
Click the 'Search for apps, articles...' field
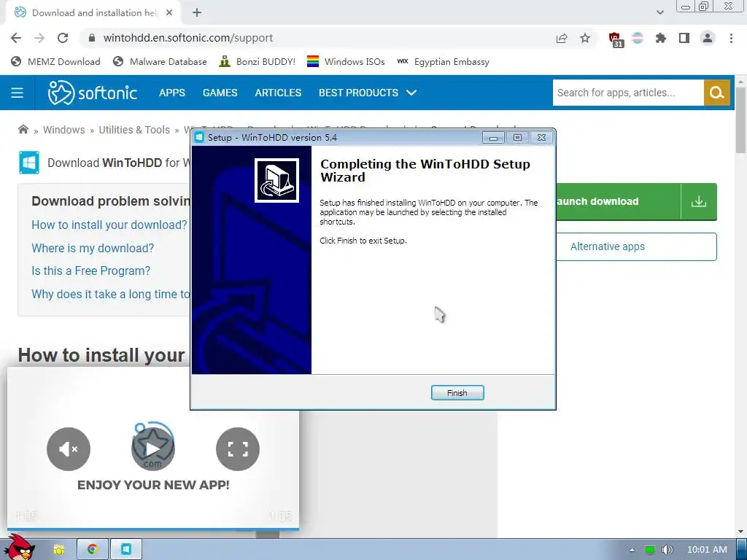click(628, 93)
